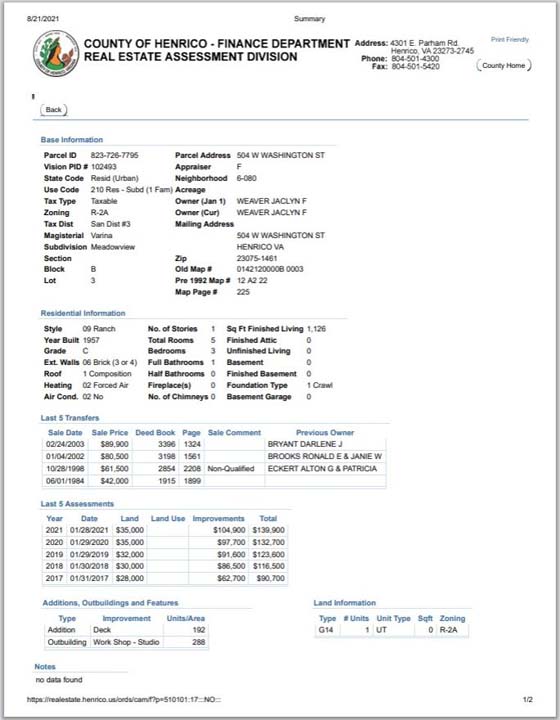Click the Units/Area value 288
This screenshot has width=560, height=720.
tap(199, 642)
